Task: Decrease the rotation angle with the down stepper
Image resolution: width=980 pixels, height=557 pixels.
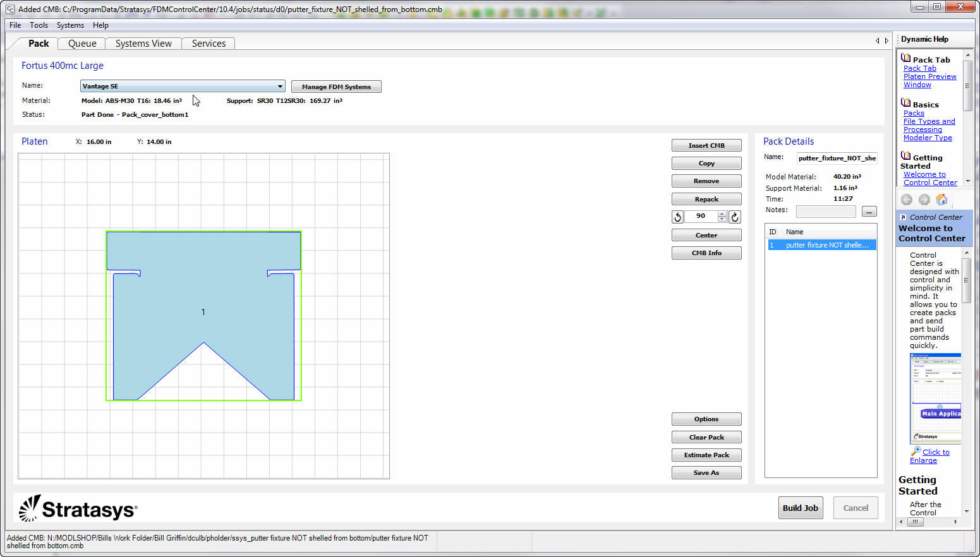Action: (x=722, y=220)
